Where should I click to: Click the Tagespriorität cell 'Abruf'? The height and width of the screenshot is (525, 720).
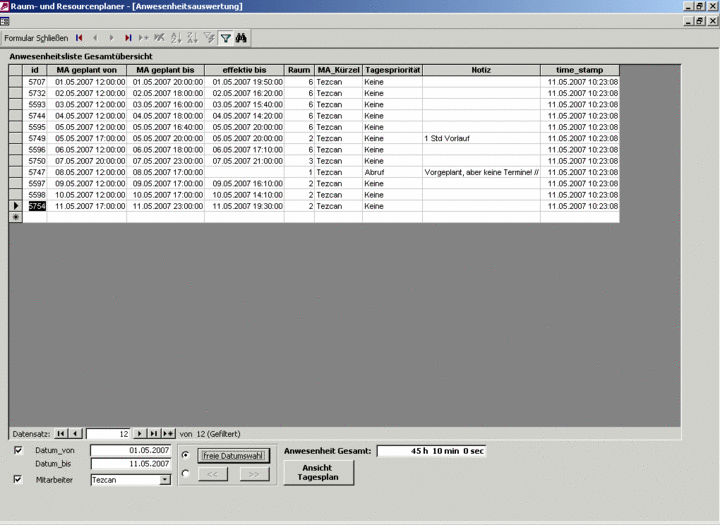tap(393, 172)
